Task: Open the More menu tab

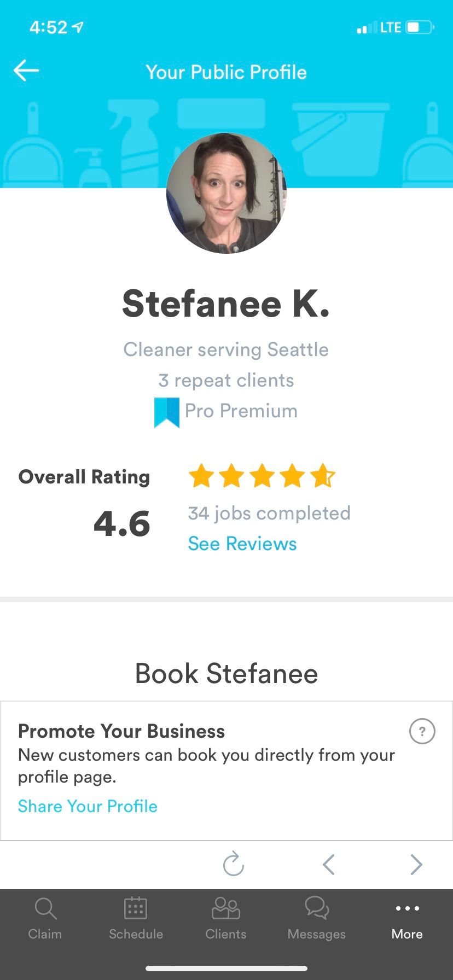Action: point(407,919)
